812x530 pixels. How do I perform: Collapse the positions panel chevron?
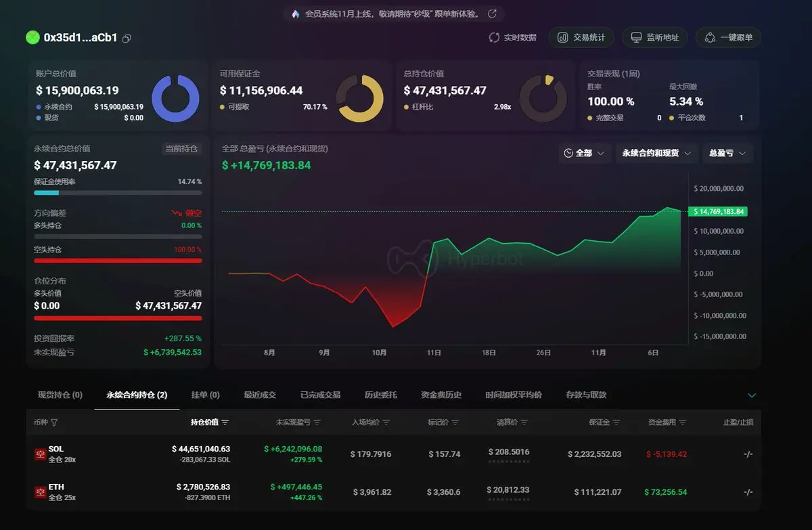tap(752, 395)
